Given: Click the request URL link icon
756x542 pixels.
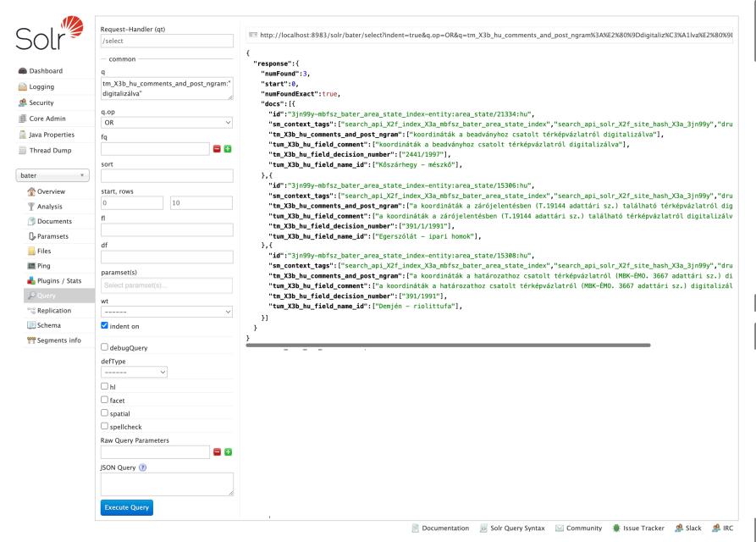Looking at the screenshot, I should (x=252, y=35).
